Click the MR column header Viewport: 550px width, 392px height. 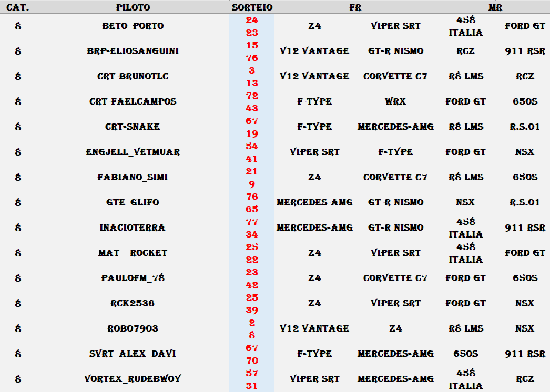[495, 7]
